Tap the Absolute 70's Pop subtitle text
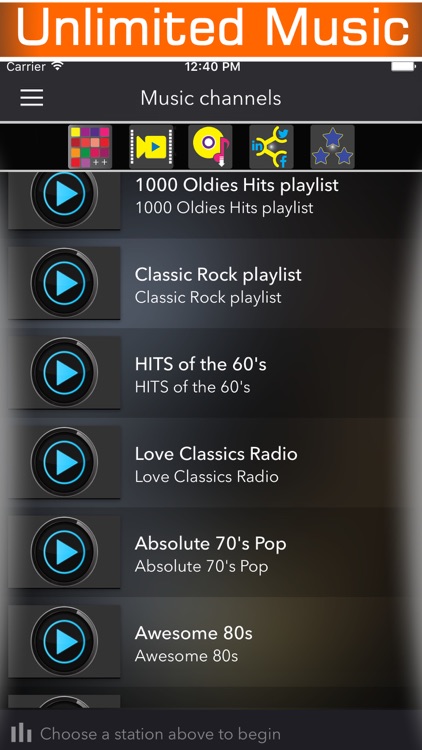The height and width of the screenshot is (750, 422). (201, 566)
